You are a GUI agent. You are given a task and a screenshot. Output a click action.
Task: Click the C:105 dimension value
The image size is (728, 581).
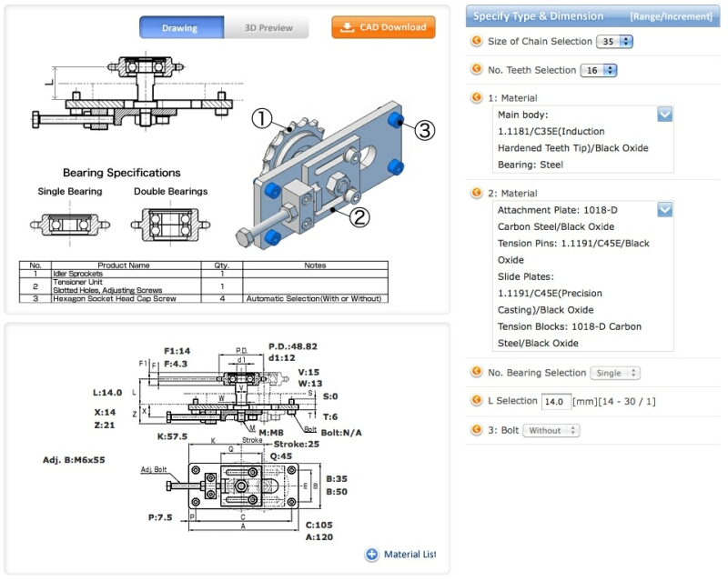pos(319,525)
